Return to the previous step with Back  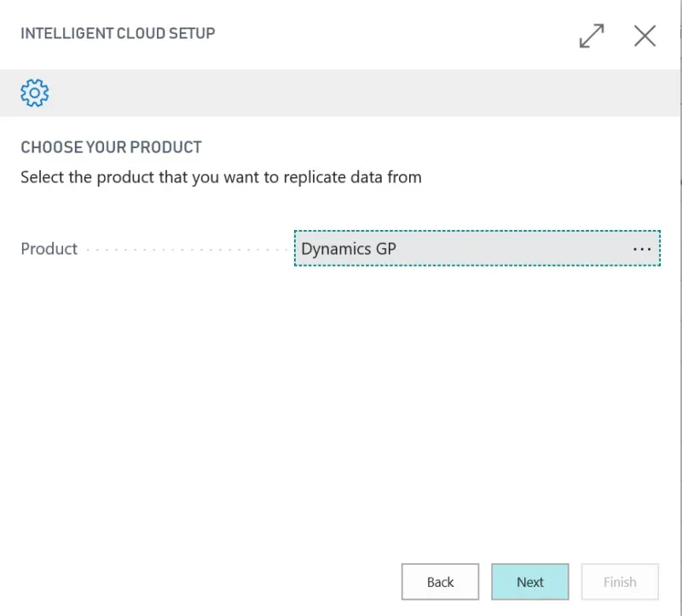(440, 582)
